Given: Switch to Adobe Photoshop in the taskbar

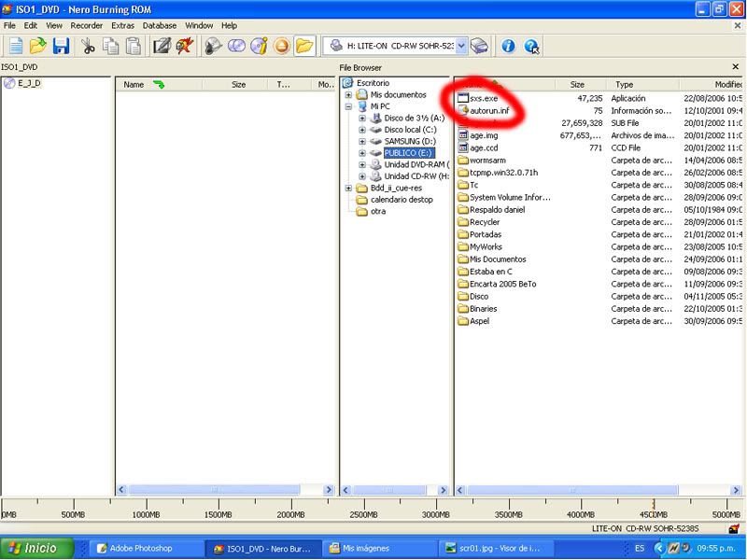Looking at the screenshot, I should point(147,549).
